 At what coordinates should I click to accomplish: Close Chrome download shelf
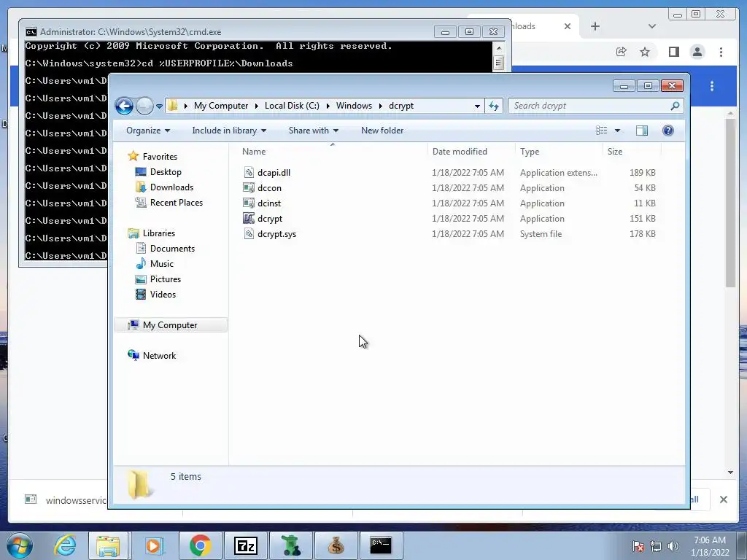(x=723, y=499)
